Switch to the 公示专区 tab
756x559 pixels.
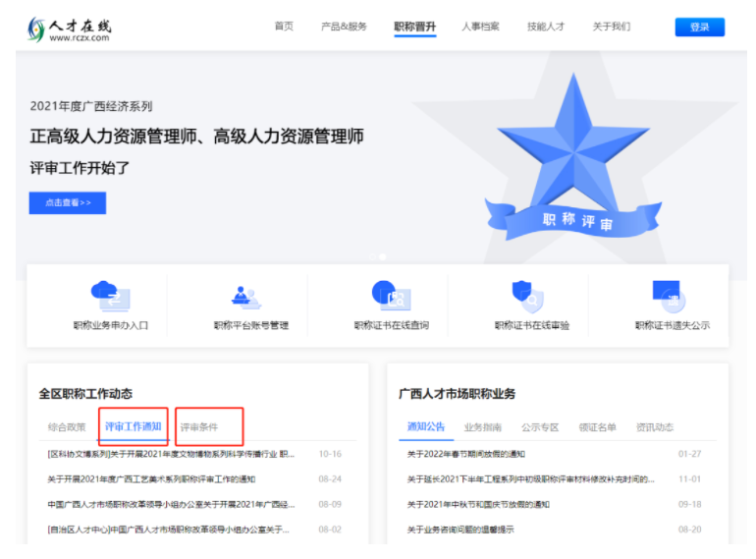[540, 427]
